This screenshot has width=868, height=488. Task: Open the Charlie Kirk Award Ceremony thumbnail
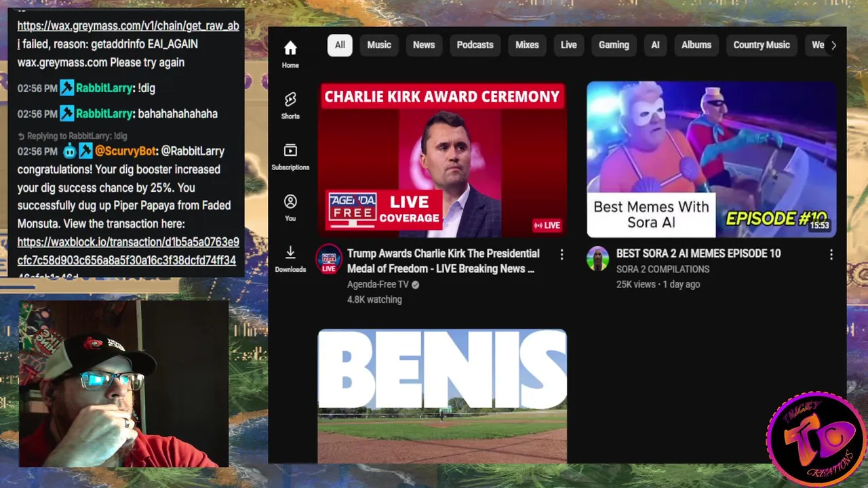coord(442,159)
